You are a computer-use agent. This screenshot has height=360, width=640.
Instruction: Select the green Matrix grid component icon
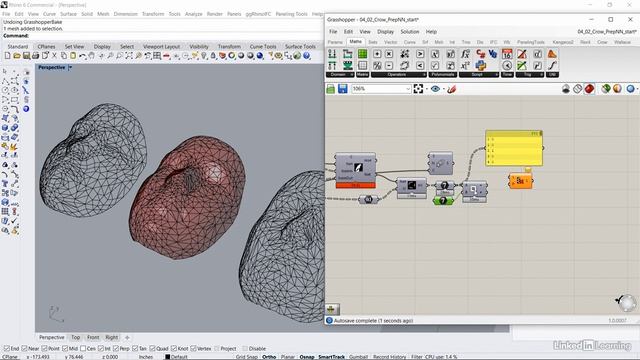point(362,54)
